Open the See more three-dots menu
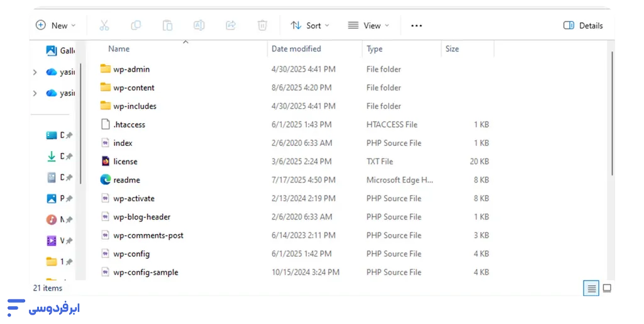Image resolution: width=644 pixels, height=324 pixels. (x=416, y=26)
